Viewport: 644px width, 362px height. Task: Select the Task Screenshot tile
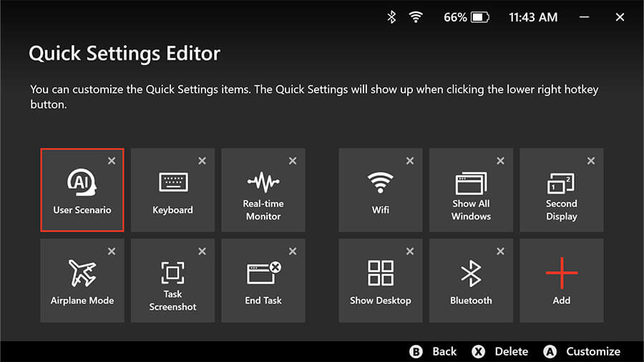172,280
